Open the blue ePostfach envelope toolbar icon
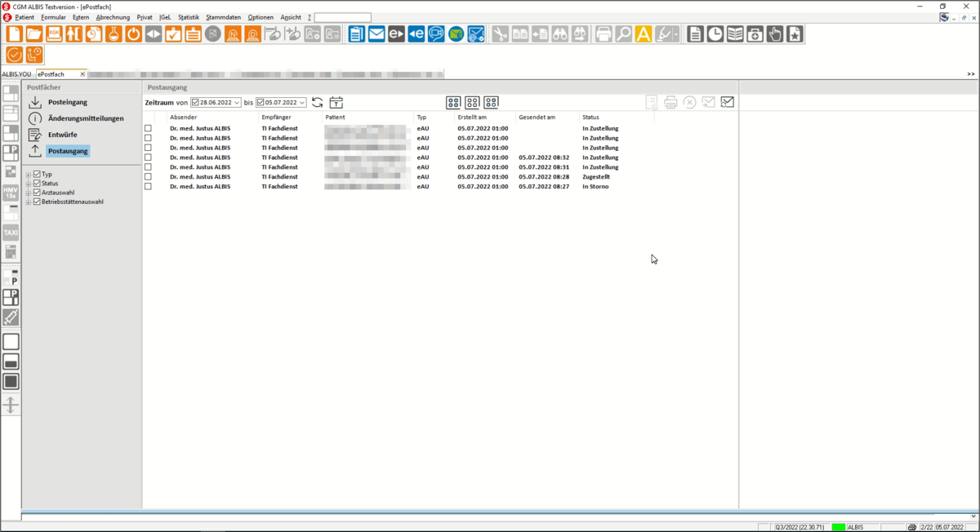The height and width of the screenshot is (532, 980). (x=476, y=34)
